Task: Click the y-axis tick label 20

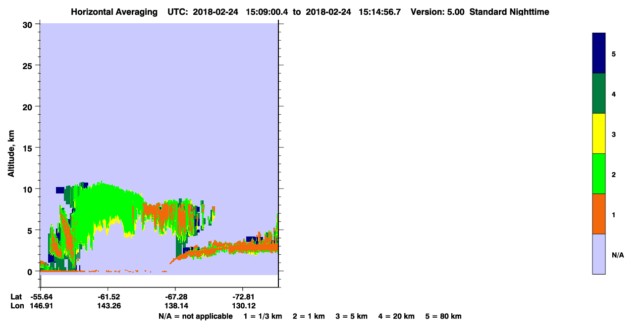Action: [29, 106]
